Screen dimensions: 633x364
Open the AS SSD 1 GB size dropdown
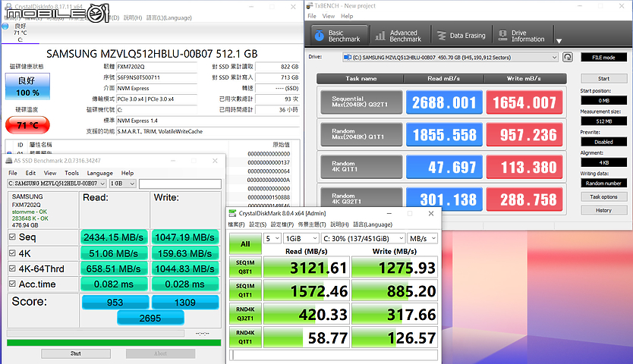[x=123, y=184]
